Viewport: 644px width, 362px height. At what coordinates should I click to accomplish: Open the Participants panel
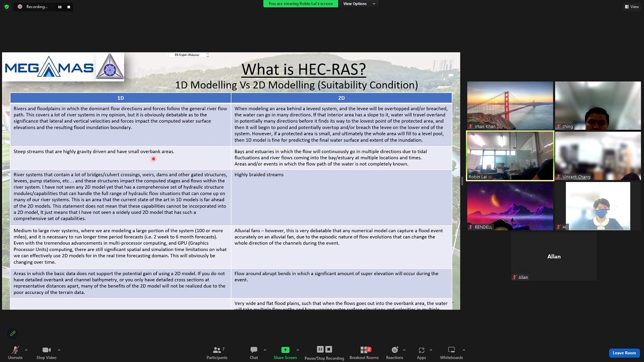point(217,352)
